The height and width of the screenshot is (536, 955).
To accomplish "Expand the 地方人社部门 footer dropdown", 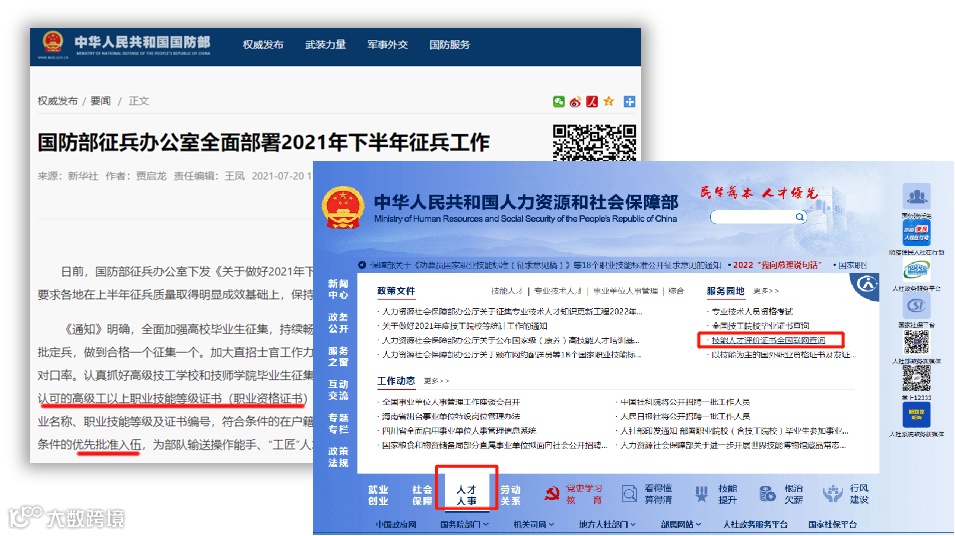I will [607, 524].
